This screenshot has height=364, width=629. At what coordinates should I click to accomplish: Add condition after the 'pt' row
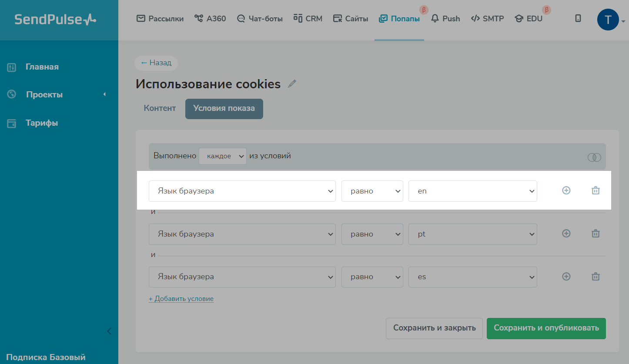[566, 234]
